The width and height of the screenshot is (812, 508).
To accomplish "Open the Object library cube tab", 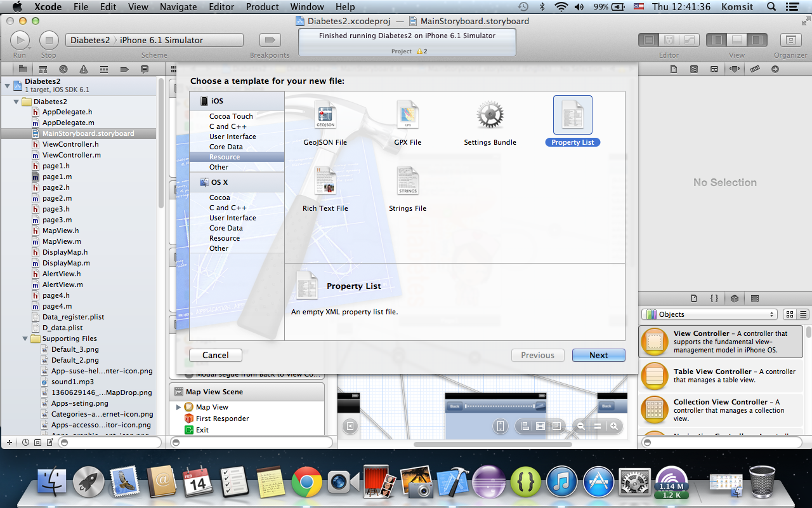I will 735,298.
